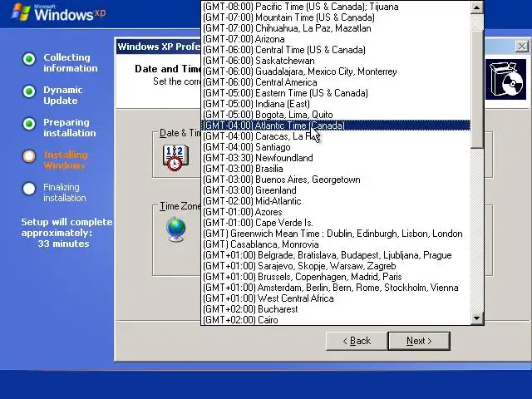Choose Central America time zone
532x399 pixels.
click(336, 82)
